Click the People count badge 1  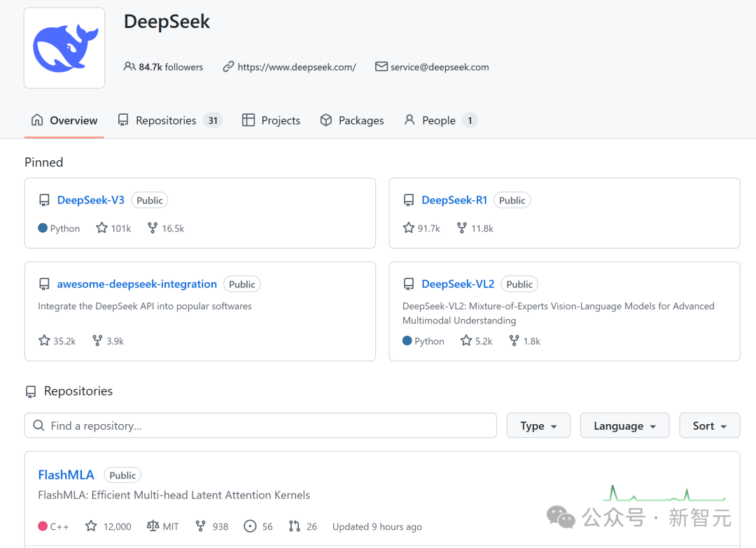tap(470, 120)
